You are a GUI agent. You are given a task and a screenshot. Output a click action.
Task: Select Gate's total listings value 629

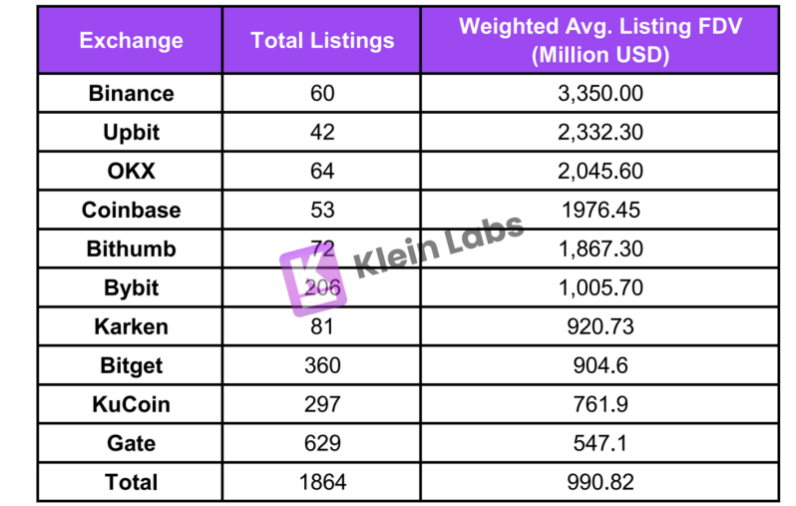coord(322,443)
